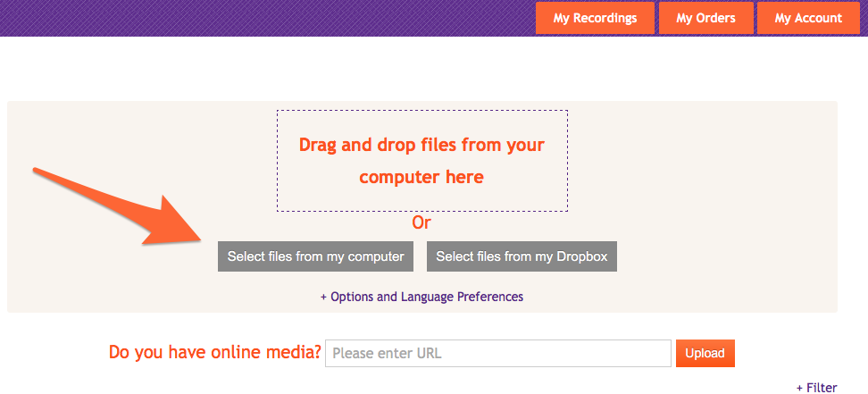Open the My Recordings page
This screenshot has height=394, width=868.
tap(595, 18)
